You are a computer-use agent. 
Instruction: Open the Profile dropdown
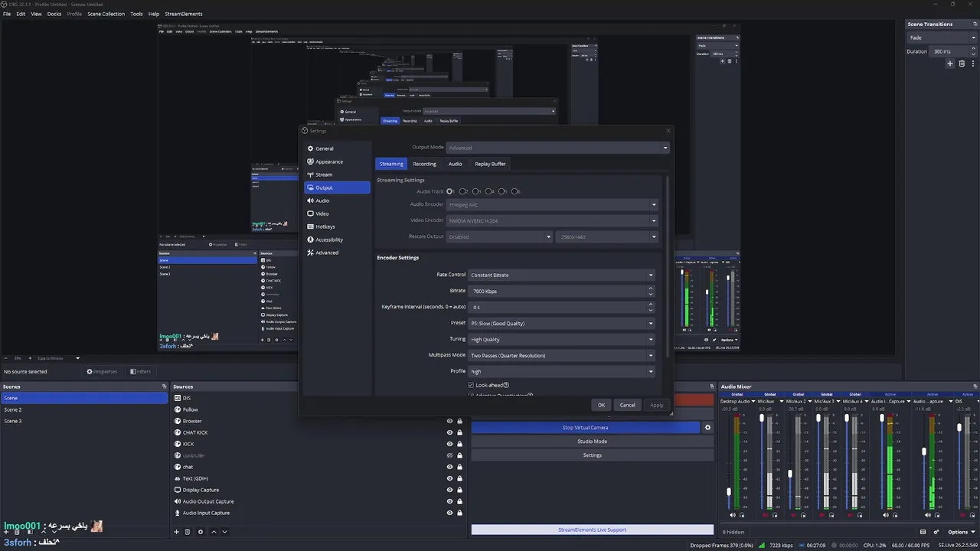(x=562, y=371)
